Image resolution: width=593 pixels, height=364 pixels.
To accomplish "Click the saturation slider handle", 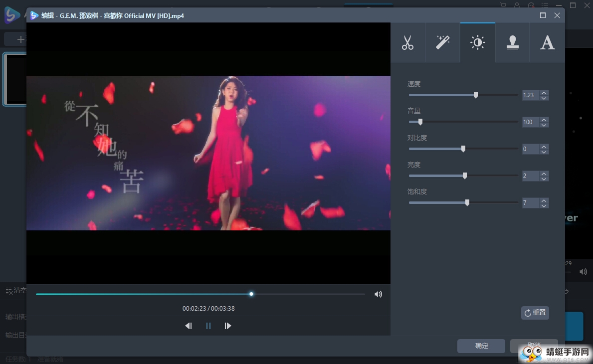I will point(467,202).
